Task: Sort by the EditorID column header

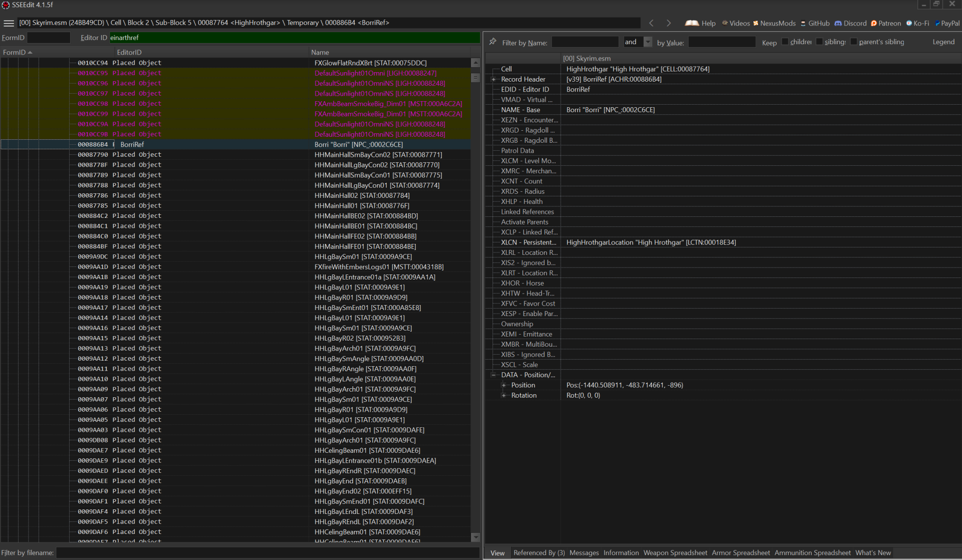Action: (211, 52)
